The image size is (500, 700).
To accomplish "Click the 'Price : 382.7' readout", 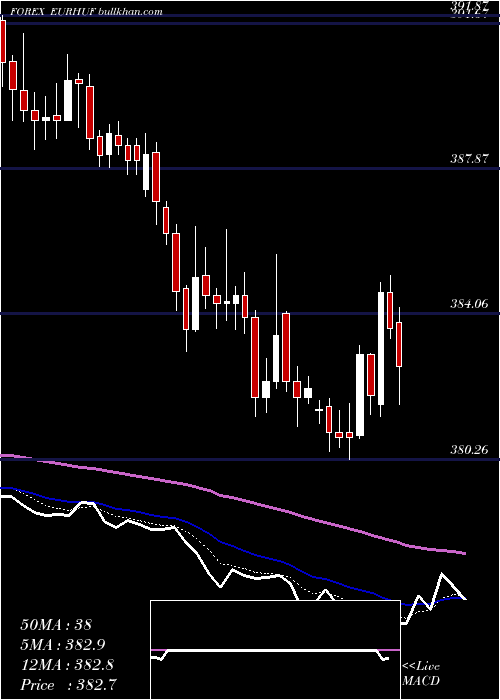I will (x=69, y=685).
